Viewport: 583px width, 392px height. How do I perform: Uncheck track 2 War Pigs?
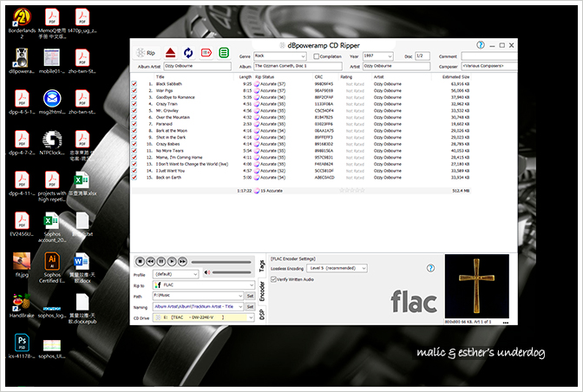134,91
